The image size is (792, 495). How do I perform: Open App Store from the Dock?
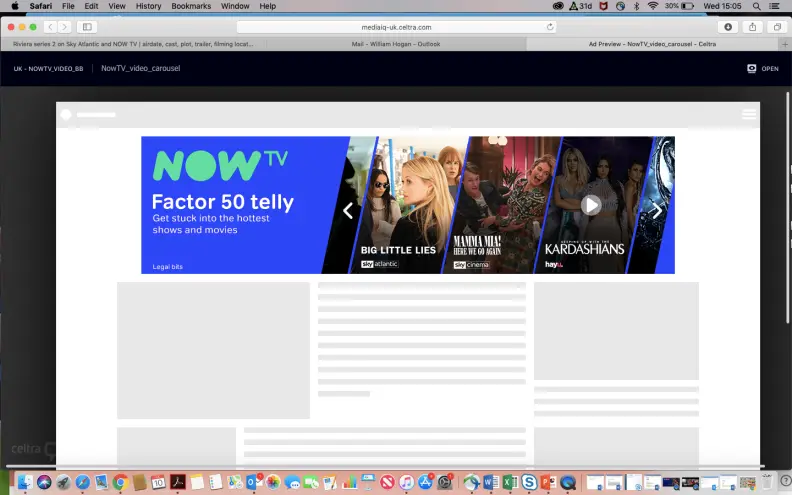tap(426, 482)
